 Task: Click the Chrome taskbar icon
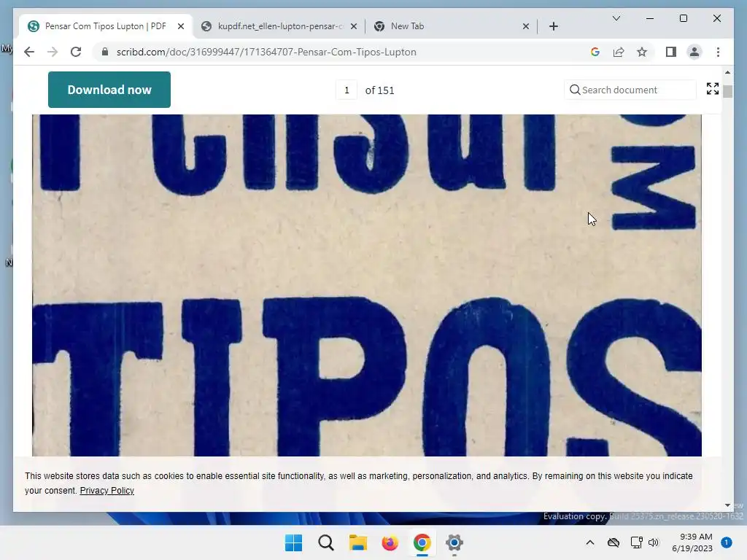422,542
